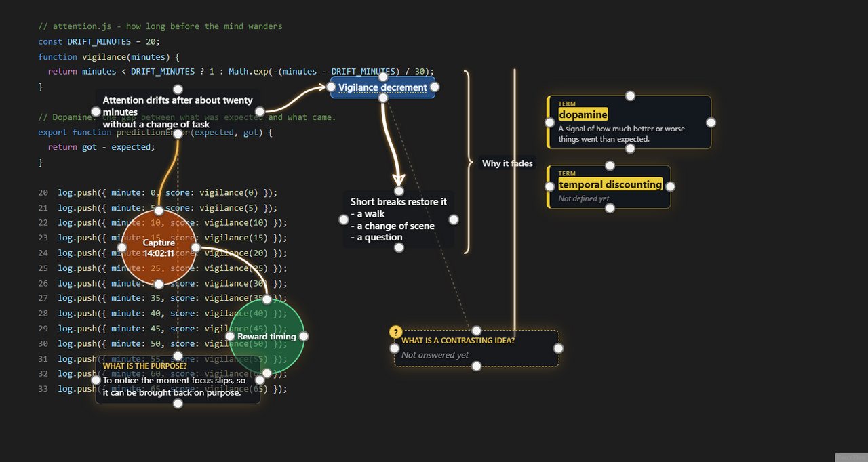Viewport: 868px width, 462px height.
Task: Click right handle of temporal discounting card
Action: 670,187
